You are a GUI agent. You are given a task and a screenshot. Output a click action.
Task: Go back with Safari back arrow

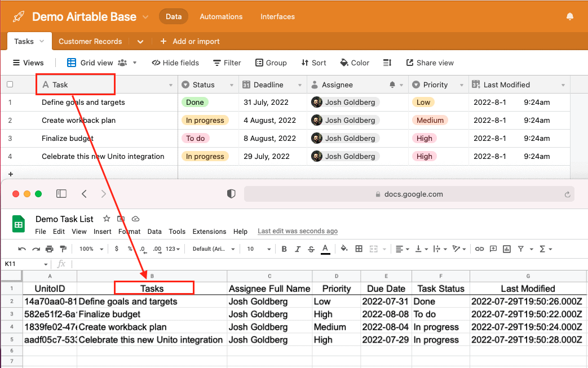pyautogui.click(x=84, y=194)
